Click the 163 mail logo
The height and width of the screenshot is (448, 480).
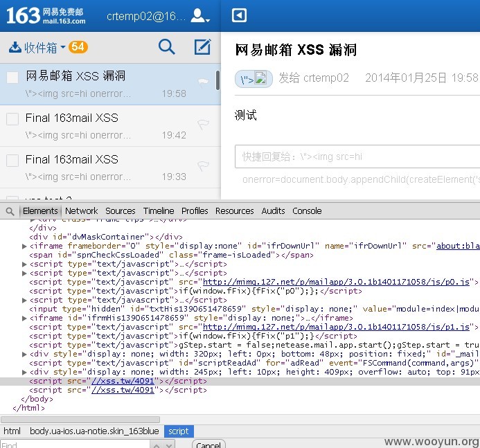click(46, 15)
